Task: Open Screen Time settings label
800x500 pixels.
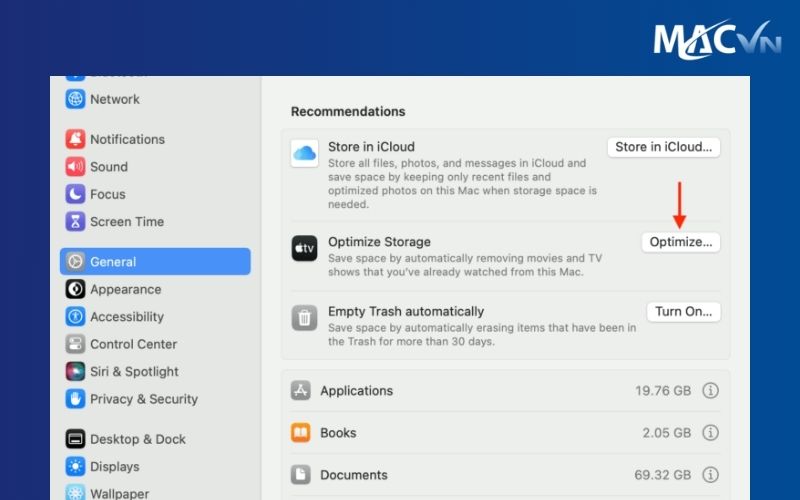Action: coord(127,221)
